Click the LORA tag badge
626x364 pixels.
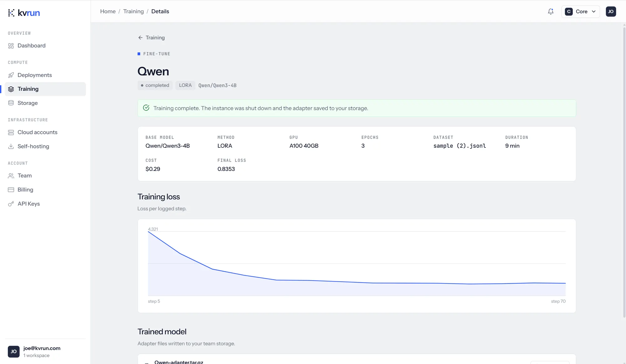185,85
